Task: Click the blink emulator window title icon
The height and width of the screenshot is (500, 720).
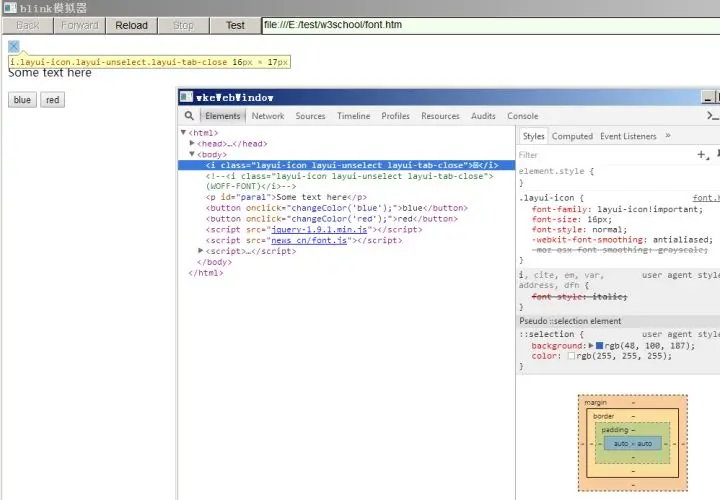Action: [10, 8]
